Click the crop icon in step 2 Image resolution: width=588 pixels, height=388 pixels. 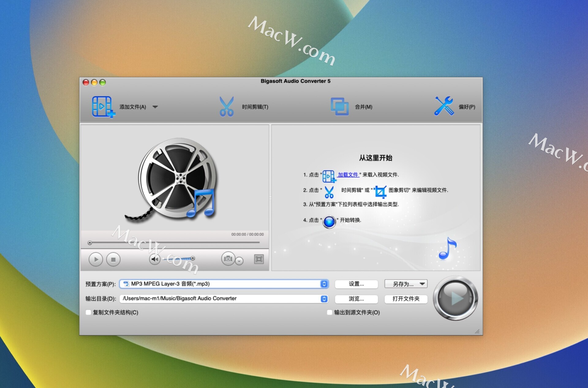(380, 192)
